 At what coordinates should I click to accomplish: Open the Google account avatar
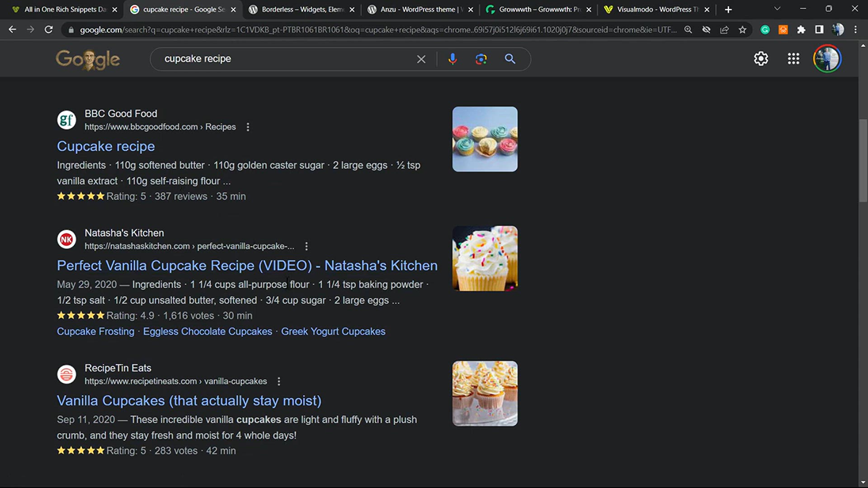tap(827, 59)
